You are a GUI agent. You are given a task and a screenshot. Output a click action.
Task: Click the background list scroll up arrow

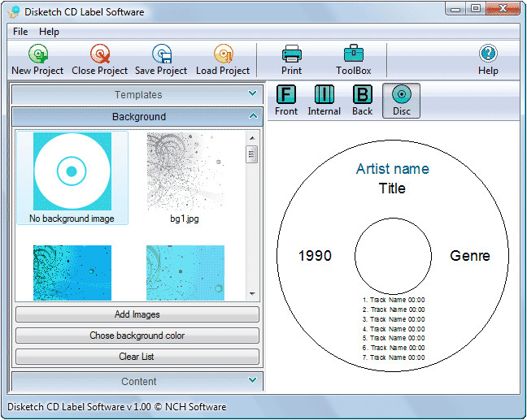(x=252, y=138)
